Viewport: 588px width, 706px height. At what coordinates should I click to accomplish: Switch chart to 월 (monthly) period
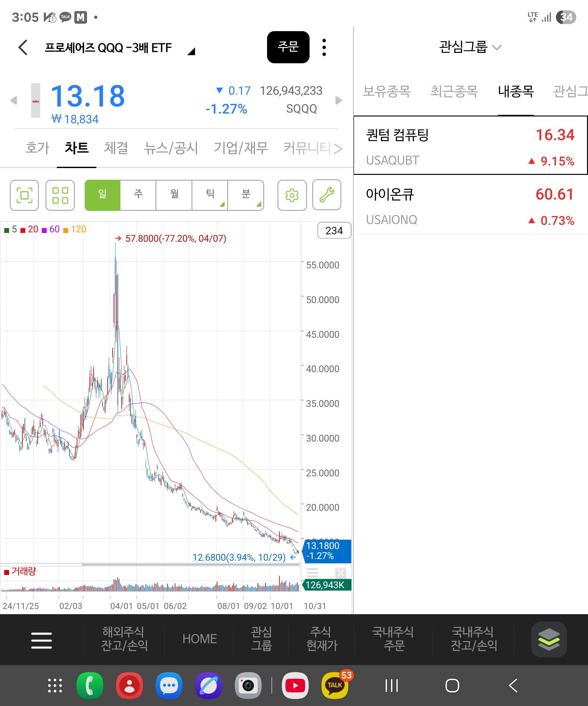(x=174, y=195)
